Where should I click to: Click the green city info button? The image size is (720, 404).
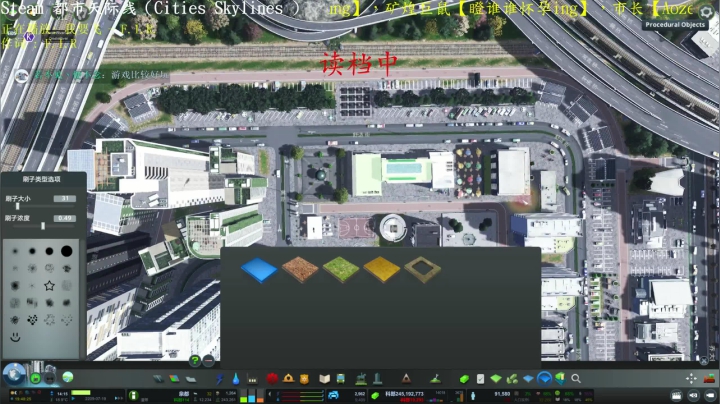pyautogui.click(x=134, y=395)
